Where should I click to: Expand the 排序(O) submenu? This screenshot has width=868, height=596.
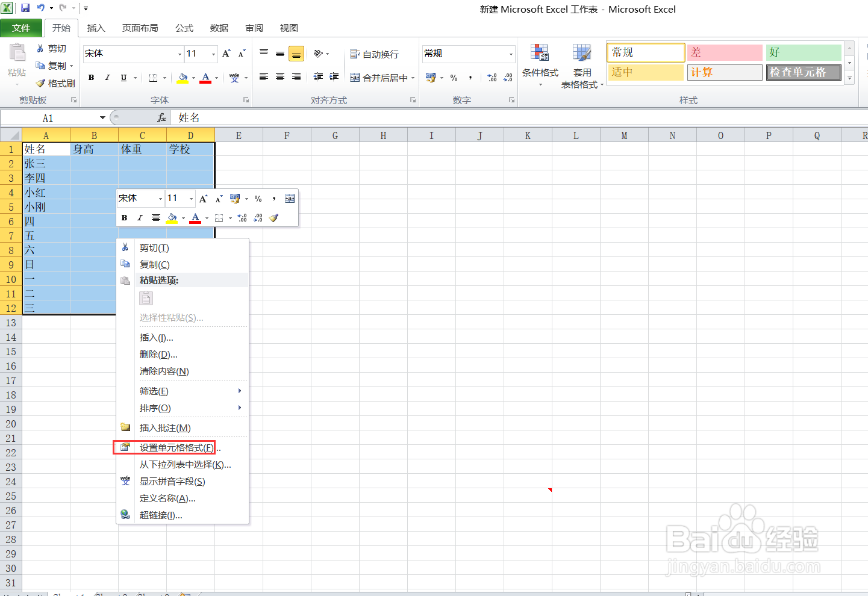[183, 408]
